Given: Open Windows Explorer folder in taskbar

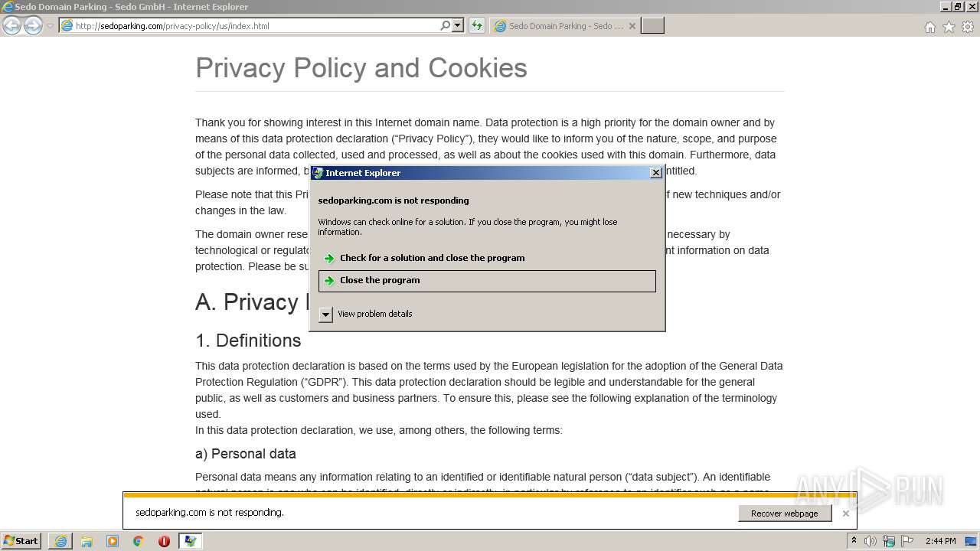Looking at the screenshot, I should [x=87, y=541].
